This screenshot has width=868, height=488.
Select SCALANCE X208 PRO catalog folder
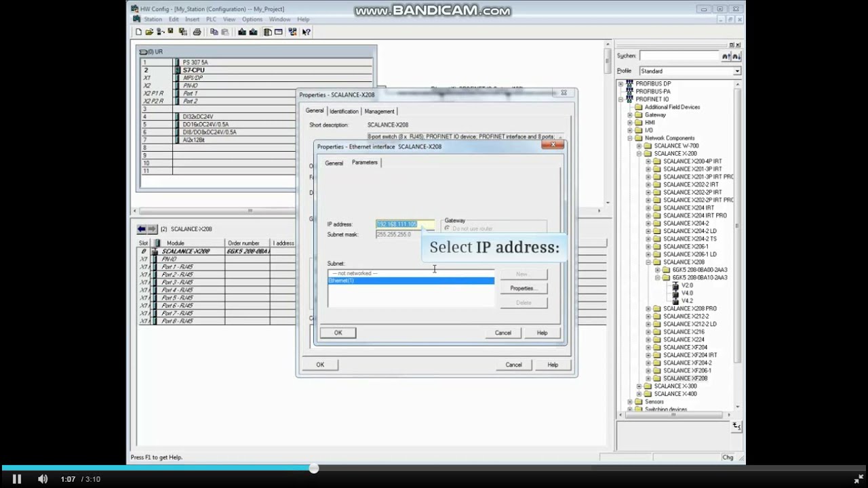[x=690, y=309]
